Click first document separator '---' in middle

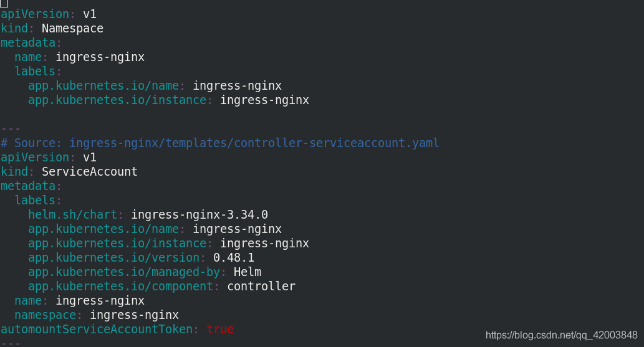click(x=11, y=129)
